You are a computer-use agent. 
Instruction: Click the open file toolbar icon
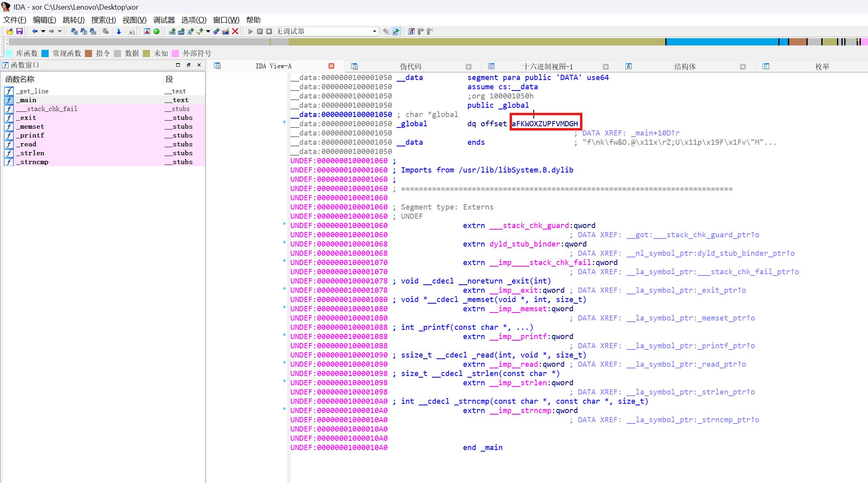pos(10,31)
